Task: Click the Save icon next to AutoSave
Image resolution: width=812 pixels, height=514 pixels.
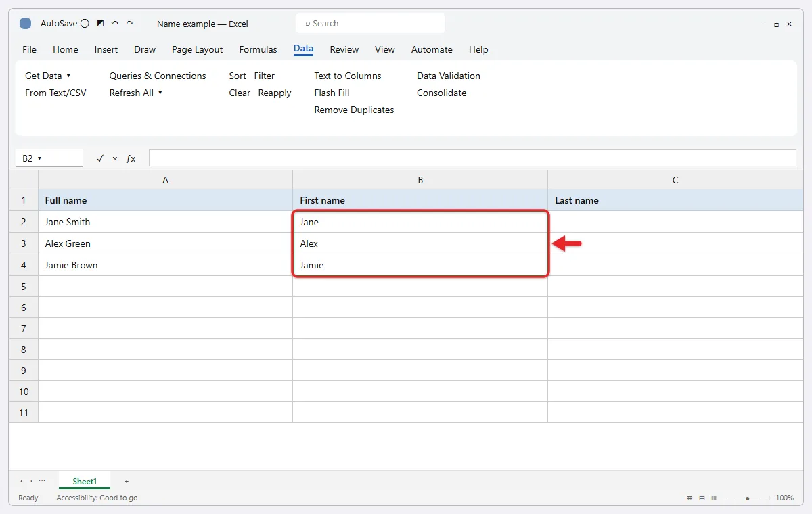Action: click(100, 24)
